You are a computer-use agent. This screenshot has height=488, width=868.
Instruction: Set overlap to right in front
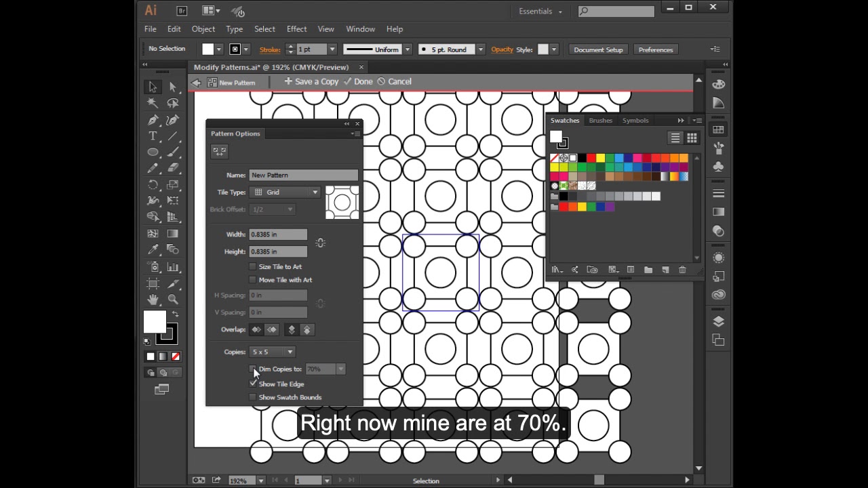[x=272, y=329]
